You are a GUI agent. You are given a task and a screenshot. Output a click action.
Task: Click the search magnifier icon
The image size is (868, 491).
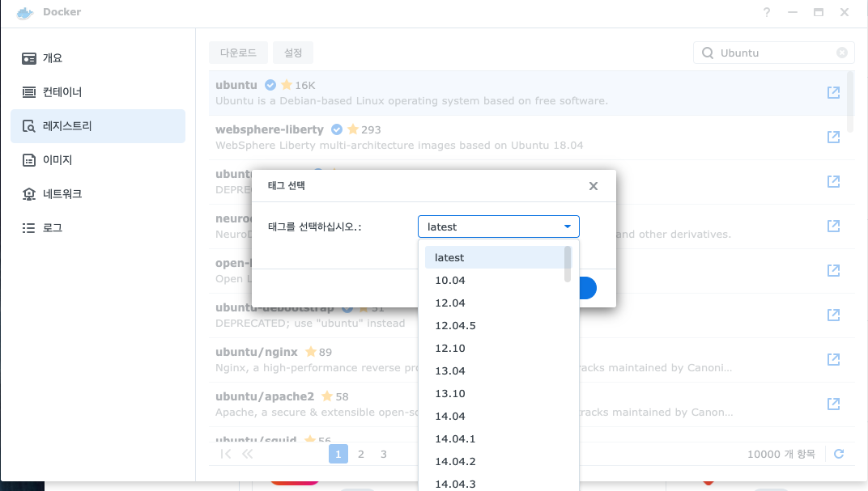(x=708, y=53)
